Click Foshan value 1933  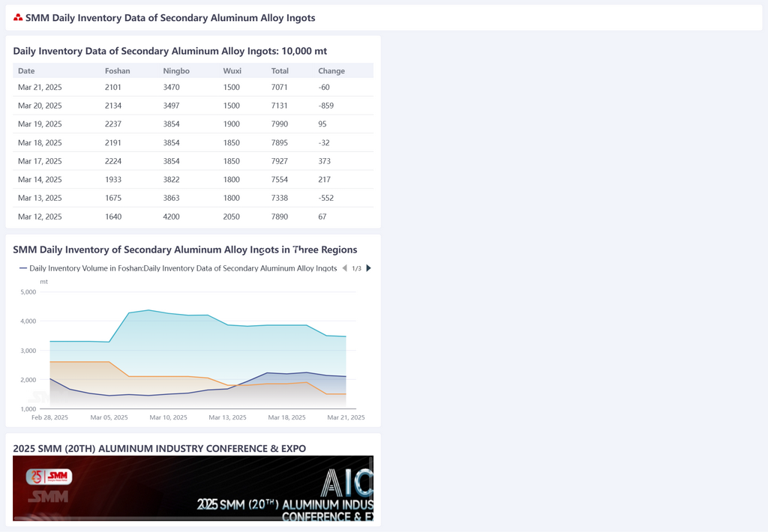pyautogui.click(x=113, y=180)
